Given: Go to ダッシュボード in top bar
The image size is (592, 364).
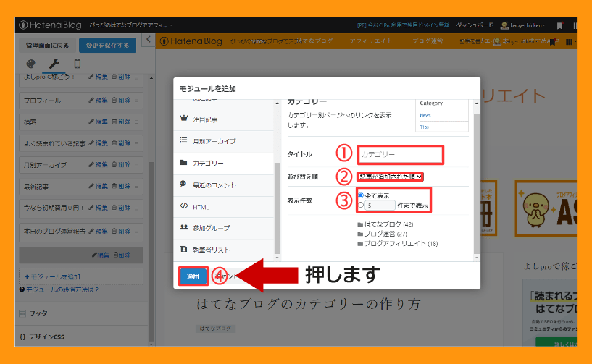Looking at the screenshot, I should click(475, 25).
